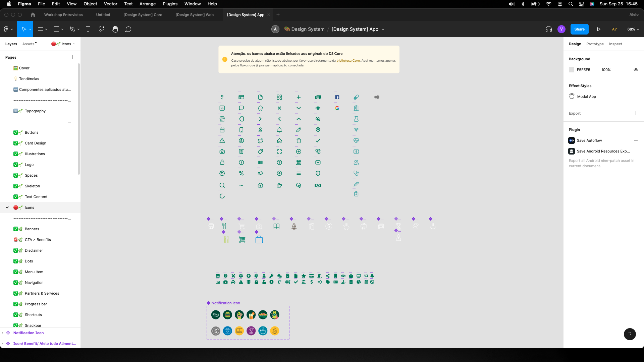Remove the Save Autoflow plugin entry
644x362 pixels.
click(x=636, y=140)
